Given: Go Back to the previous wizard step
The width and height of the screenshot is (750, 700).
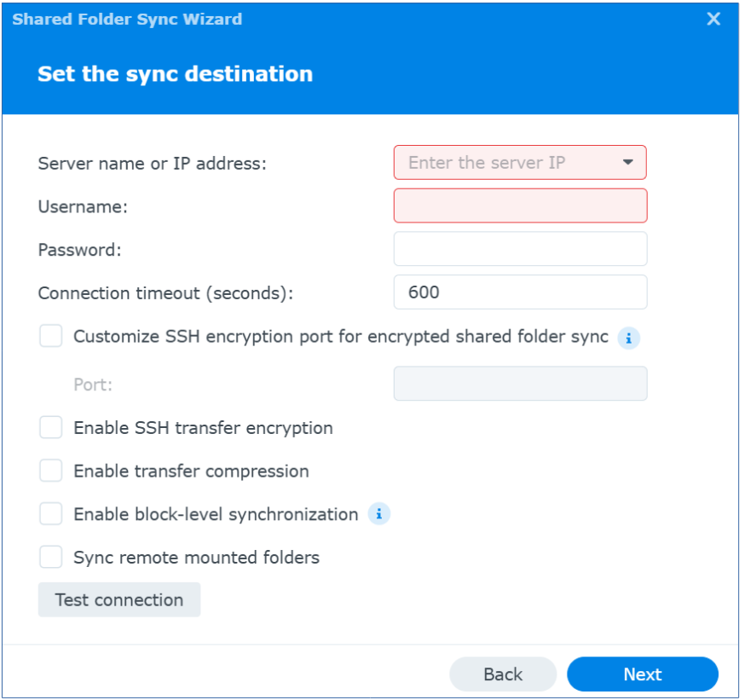Looking at the screenshot, I should click(x=503, y=674).
